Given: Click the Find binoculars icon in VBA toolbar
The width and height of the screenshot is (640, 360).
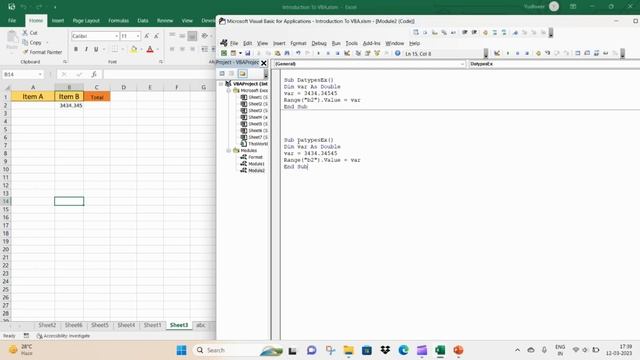Looking at the screenshot, I should tap(287, 53).
